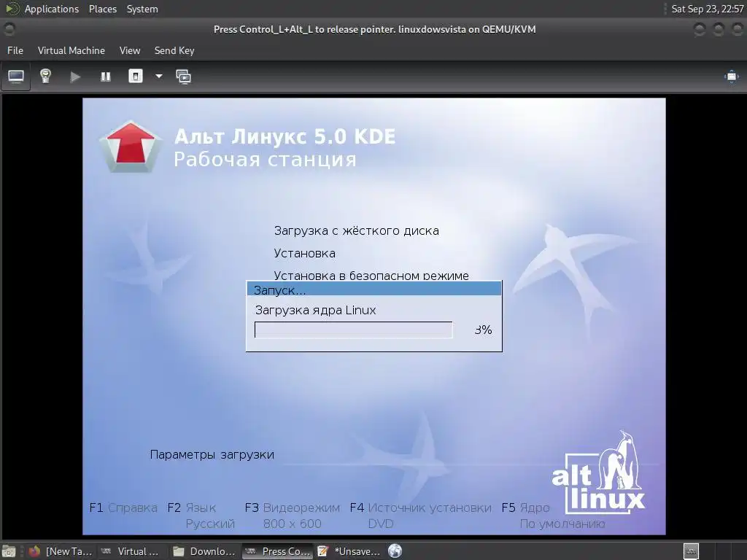Select the 'Установка' boot option
This screenshot has width=747, height=560.
coord(304,253)
